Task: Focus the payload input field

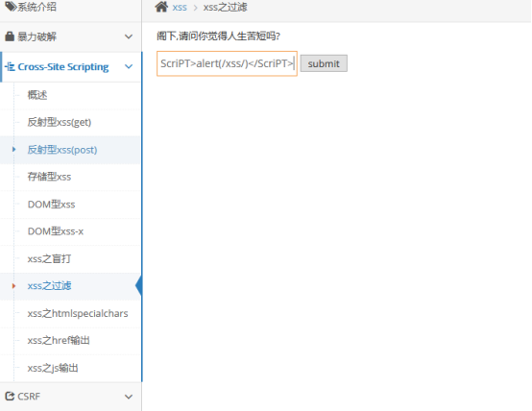Action: tap(227, 63)
